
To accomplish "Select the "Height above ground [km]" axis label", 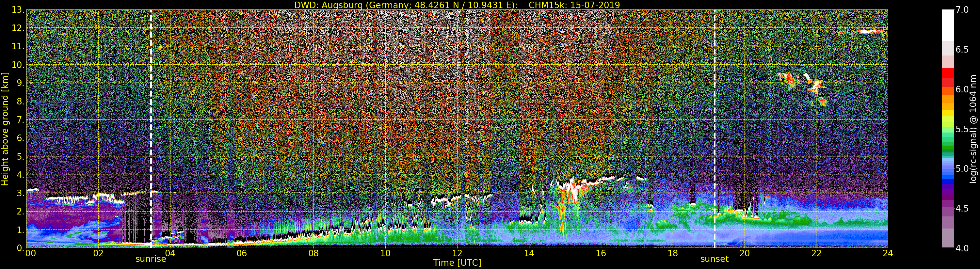I will [5, 129].
